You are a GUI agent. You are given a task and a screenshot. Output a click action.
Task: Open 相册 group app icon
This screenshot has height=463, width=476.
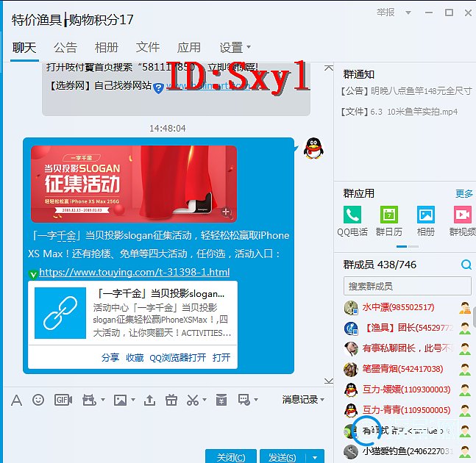[426, 215]
